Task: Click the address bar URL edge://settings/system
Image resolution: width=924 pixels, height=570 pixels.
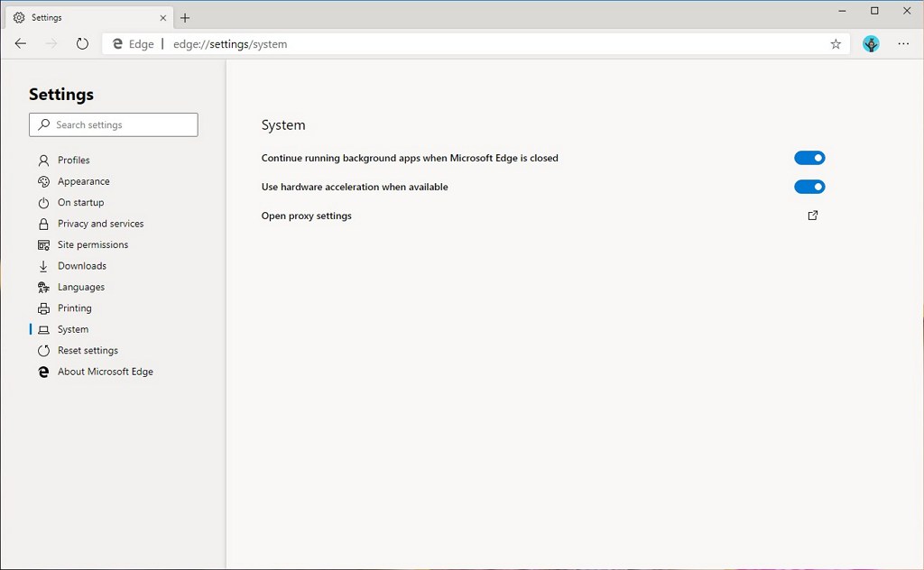Action: [230, 44]
